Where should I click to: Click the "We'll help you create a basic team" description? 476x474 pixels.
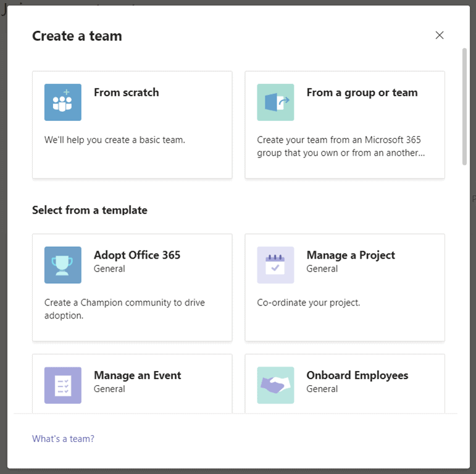pyautogui.click(x=115, y=140)
